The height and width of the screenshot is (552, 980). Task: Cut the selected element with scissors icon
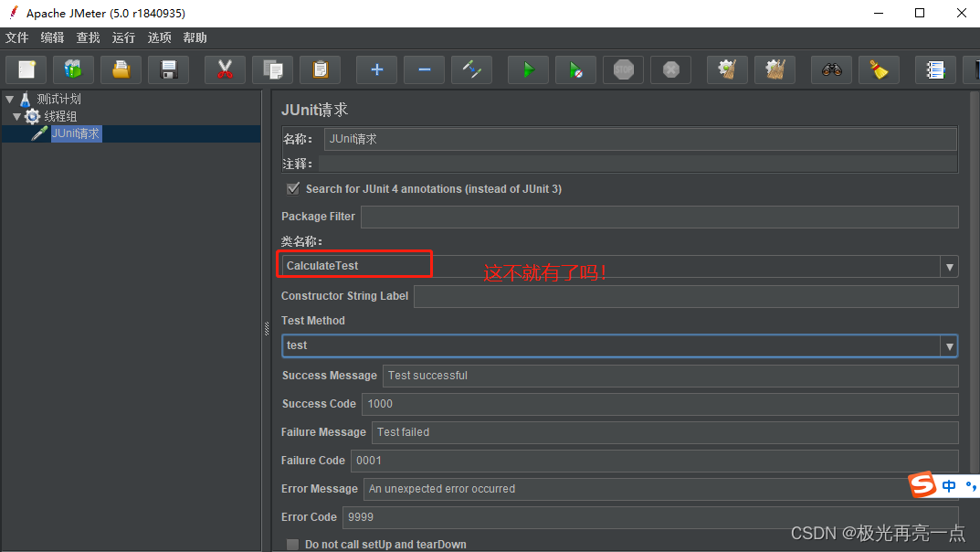[x=224, y=69]
